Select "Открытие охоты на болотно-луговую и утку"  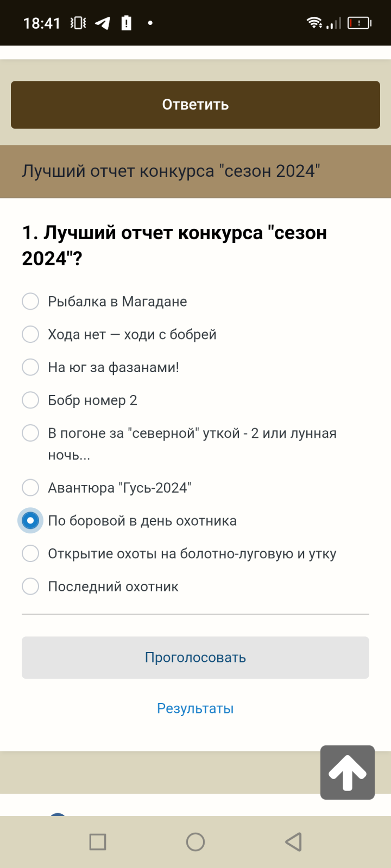click(x=30, y=554)
